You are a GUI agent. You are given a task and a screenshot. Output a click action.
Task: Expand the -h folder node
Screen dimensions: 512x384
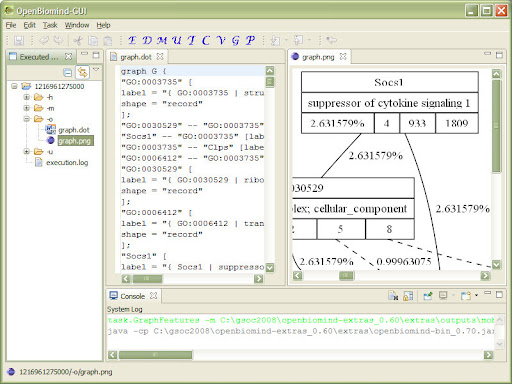click(x=26, y=97)
